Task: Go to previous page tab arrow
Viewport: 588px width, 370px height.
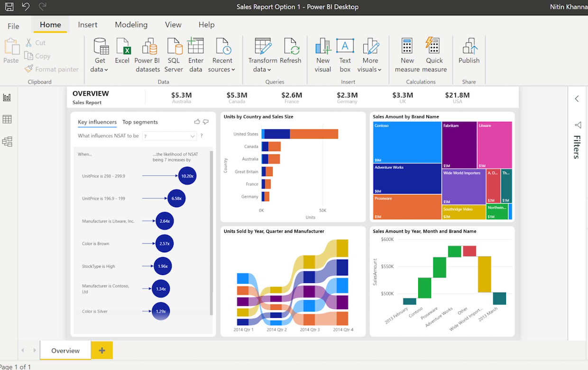Action: point(23,351)
